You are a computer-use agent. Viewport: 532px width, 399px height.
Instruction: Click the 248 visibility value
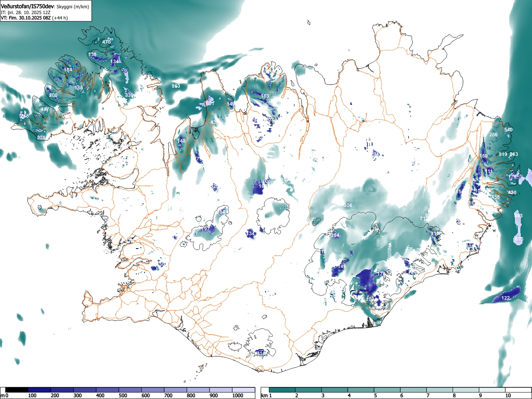point(25,116)
